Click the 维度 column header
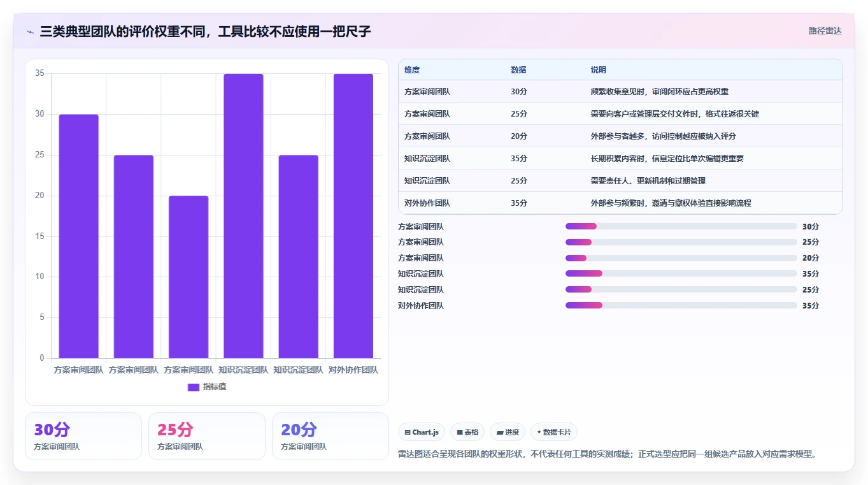The width and height of the screenshot is (868, 485). pos(412,70)
